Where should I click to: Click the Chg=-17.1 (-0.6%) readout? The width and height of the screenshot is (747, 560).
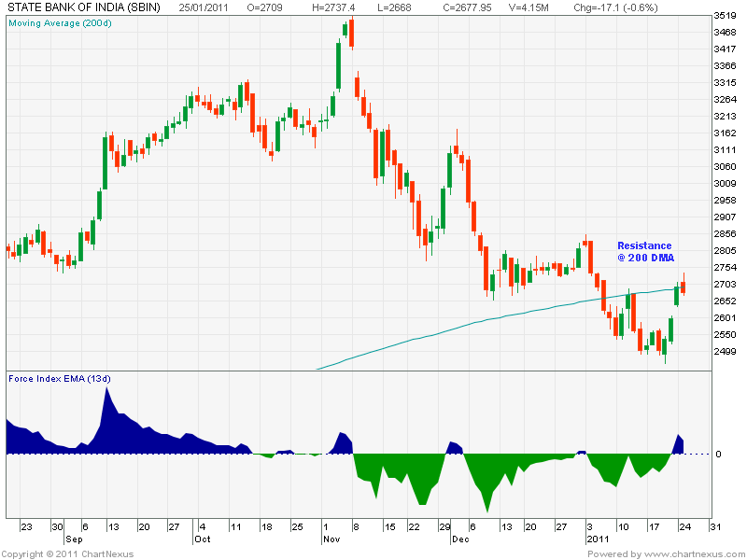coord(615,7)
